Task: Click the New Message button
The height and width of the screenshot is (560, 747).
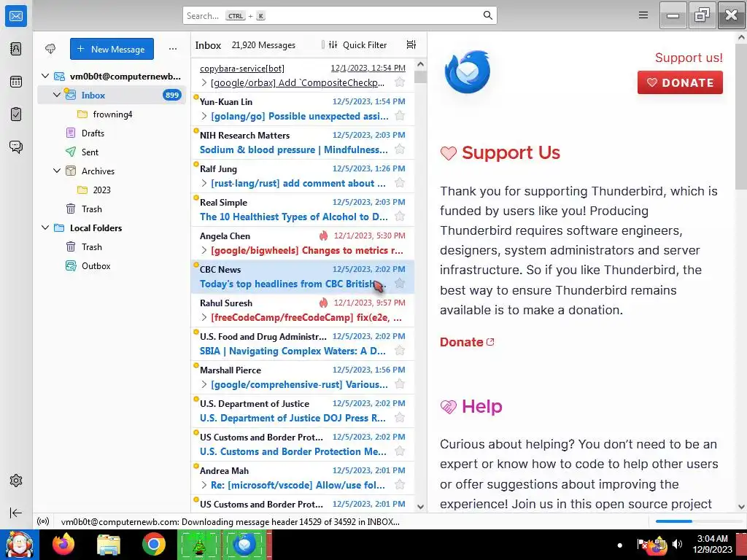Action: (112, 49)
